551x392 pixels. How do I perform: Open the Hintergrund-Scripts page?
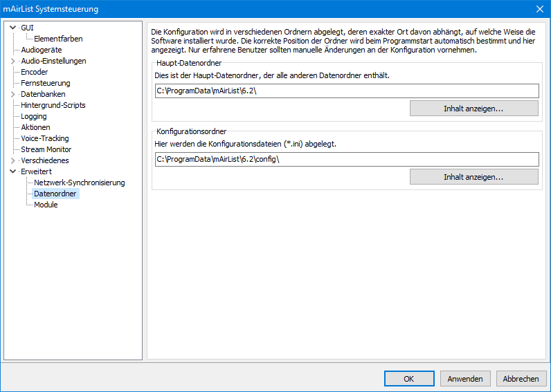53,105
